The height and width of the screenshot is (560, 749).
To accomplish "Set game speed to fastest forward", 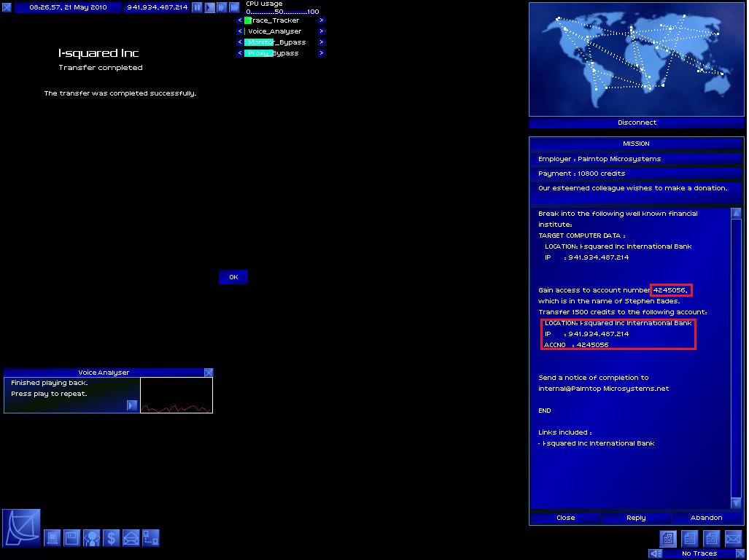I will click(x=234, y=7).
